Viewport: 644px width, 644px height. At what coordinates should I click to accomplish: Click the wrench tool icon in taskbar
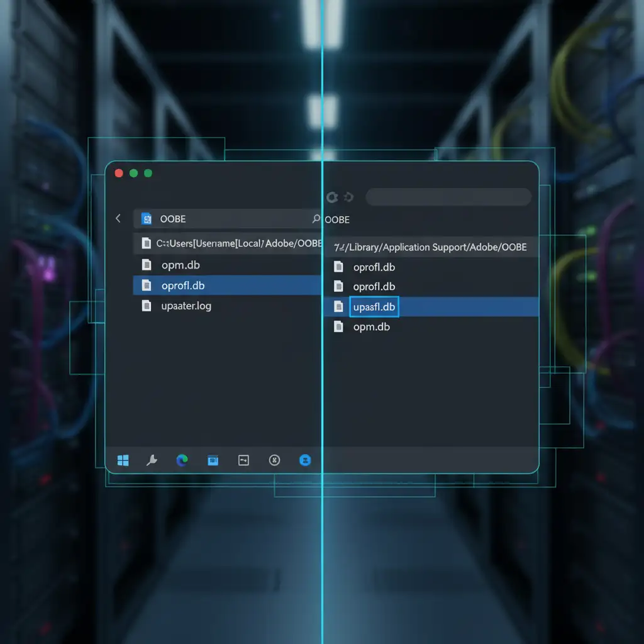tap(152, 460)
